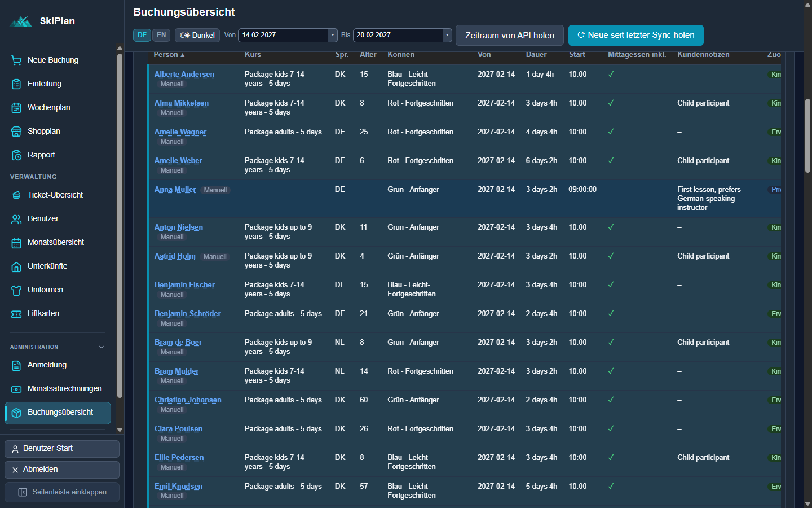Open Anna Müller's booking link
This screenshot has width=812, height=508.
[x=175, y=189]
